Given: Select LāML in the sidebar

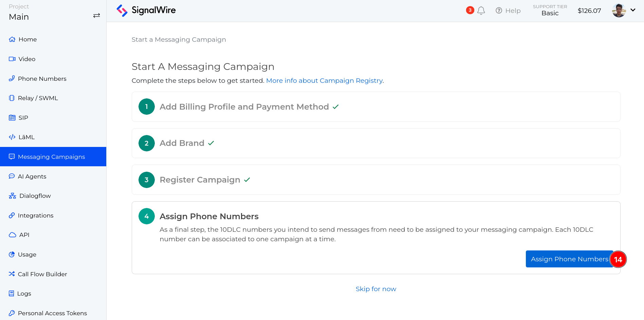Looking at the screenshot, I should (26, 137).
